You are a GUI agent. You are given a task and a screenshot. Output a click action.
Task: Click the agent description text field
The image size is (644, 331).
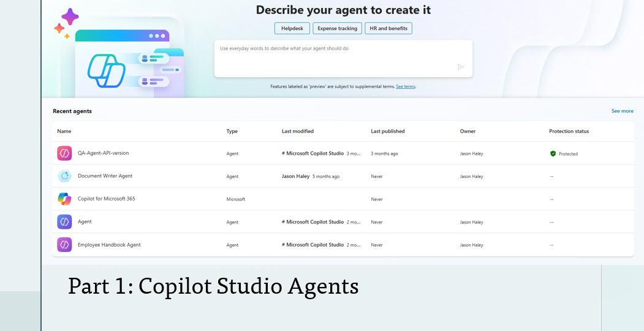click(343, 58)
